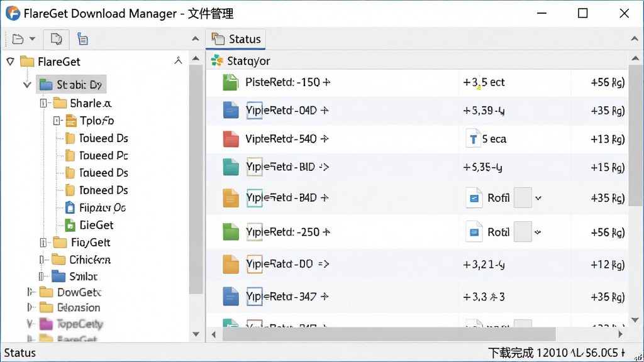This screenshot has width=644, height=362.
Task: Click the caret next to FlareGet tree header
Action: pyautogui.click(x=178, y=61)
